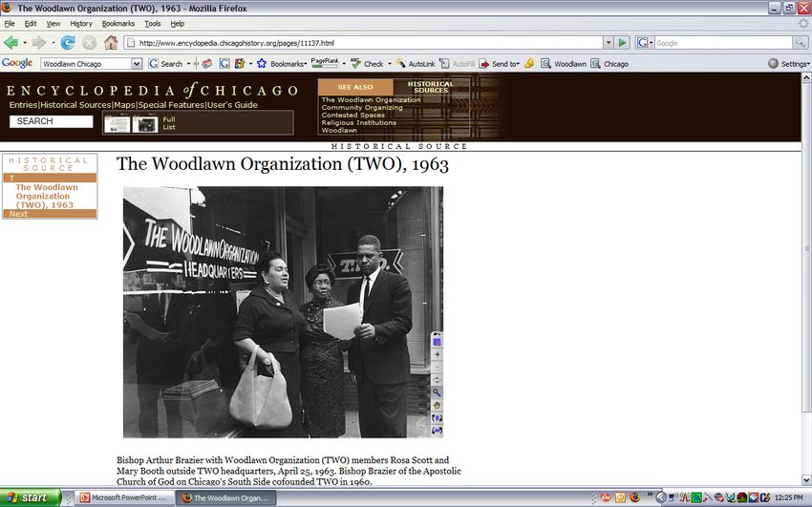Click the AutoLink toolbar button

[416, 64]
